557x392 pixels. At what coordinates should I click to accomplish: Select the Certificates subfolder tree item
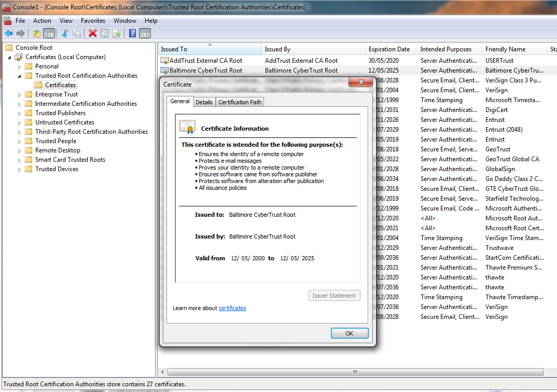coord(60,85)
